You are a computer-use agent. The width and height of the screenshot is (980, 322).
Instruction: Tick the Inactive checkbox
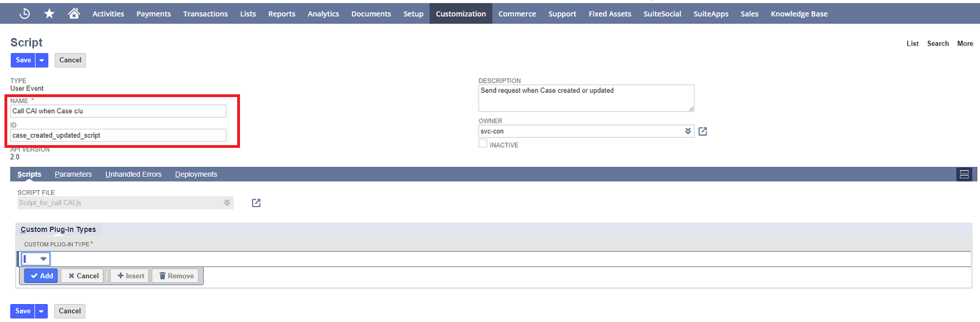(483, 144)
